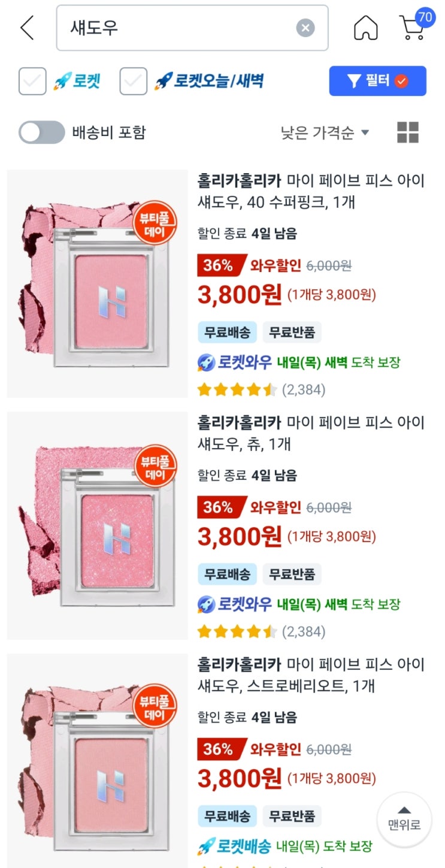Open 스트로베리오트 eyeshadow product title
Image resolution: width=445 pixels, height=868 pixels.
311,675
